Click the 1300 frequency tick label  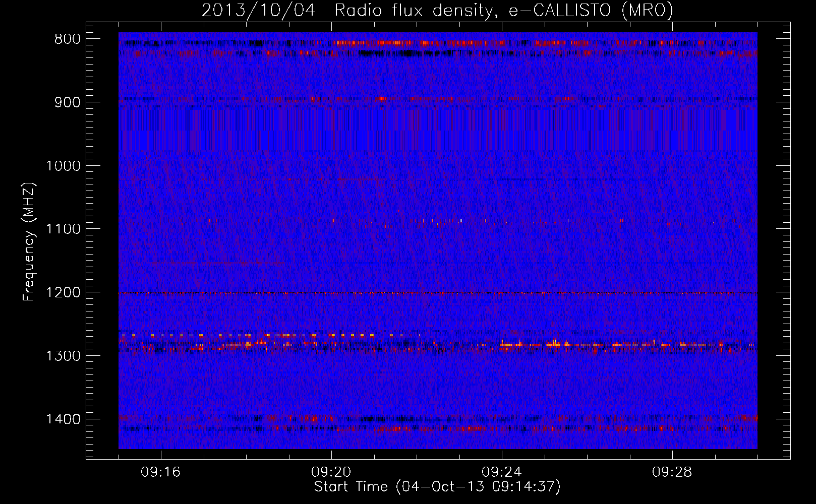point(64,356)
